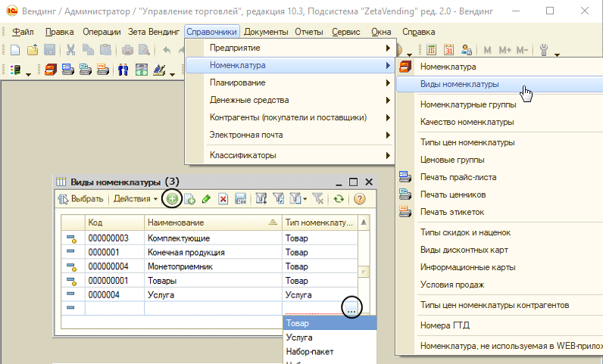
Task: Click the empty Наименование cell in new row
Action: coord(213,308)
